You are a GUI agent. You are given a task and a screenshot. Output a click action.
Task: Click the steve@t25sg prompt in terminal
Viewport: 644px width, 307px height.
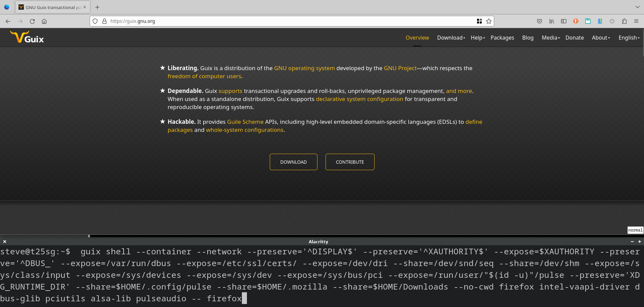point(35,252)
